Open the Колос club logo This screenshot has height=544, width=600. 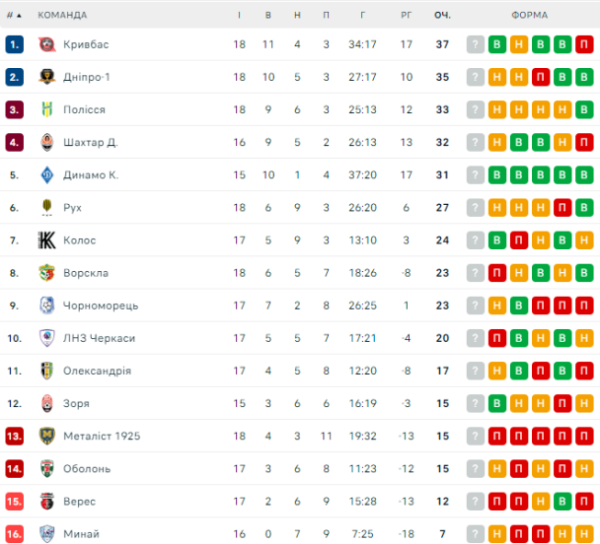[x=47, y=240]
